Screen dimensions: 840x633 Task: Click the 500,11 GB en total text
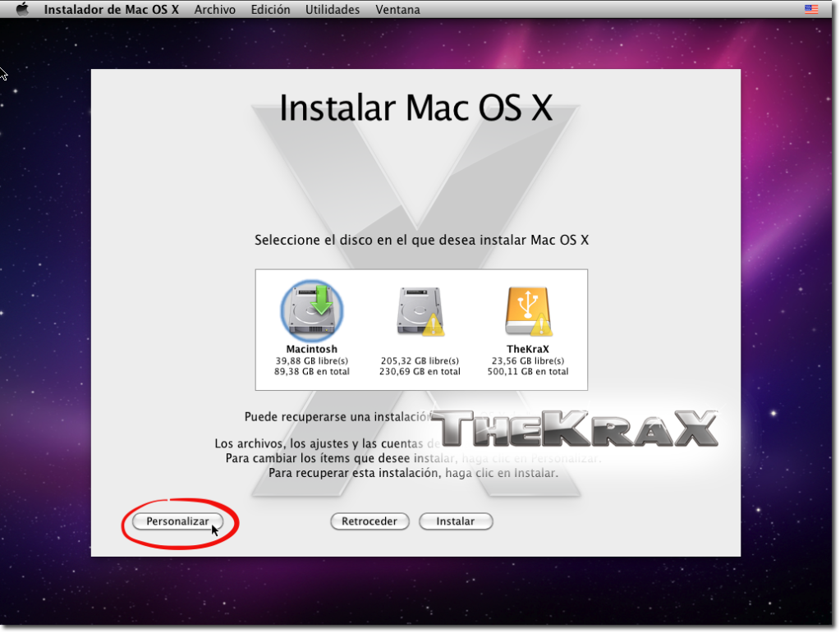528,372
